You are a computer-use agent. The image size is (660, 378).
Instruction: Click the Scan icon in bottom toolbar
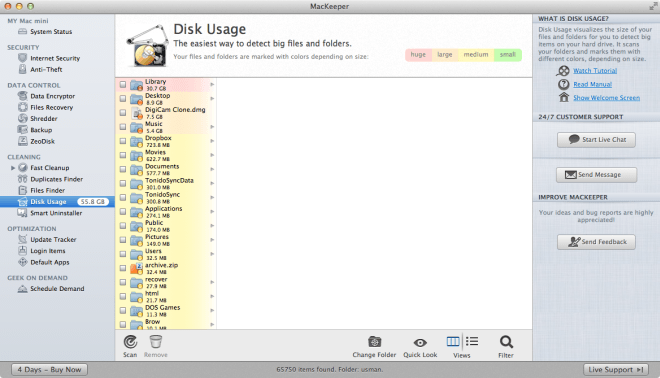coord(130,342)
